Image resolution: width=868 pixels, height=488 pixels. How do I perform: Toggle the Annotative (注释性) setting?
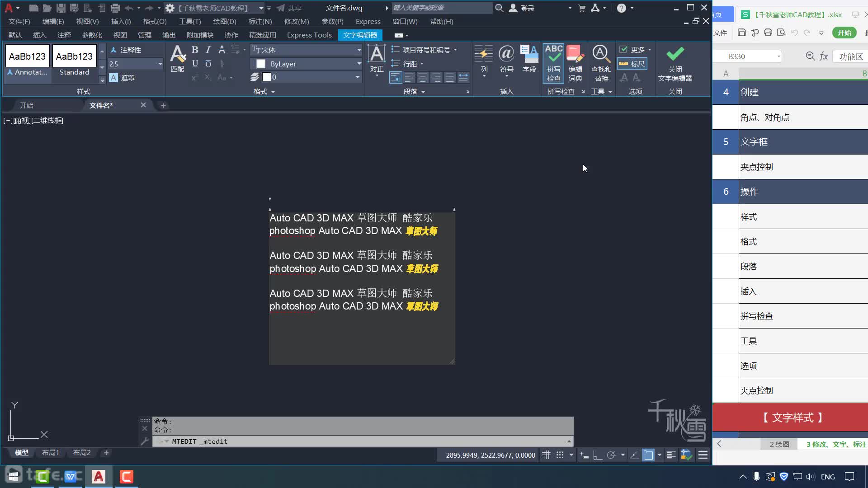point(126,50)
